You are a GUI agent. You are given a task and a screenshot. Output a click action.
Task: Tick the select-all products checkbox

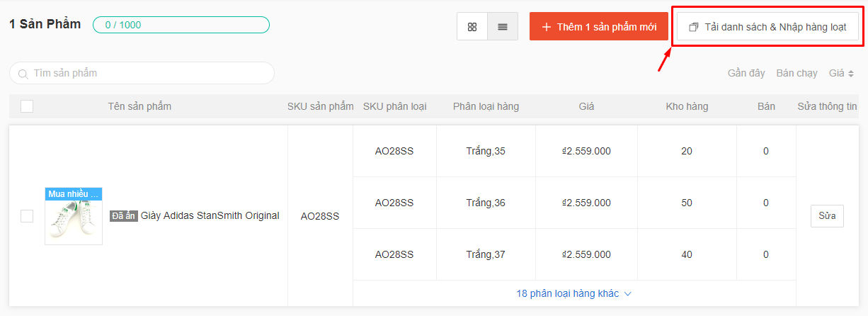tap(27, 106)
